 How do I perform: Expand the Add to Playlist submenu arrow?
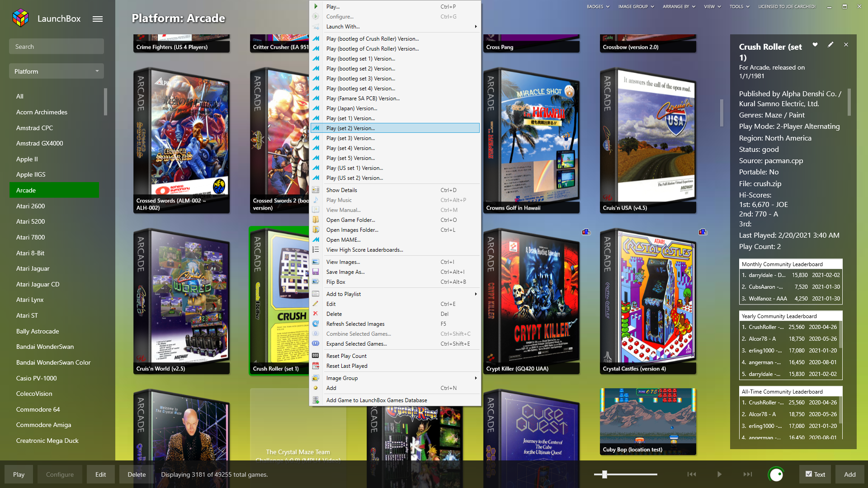(476, 294)
